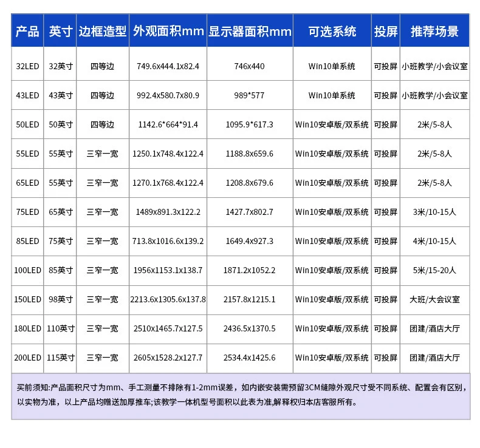The height and width of the screenshot is (448, 480).
Task: Click display area 2534.4x1425.6
Action: point(250,358)
